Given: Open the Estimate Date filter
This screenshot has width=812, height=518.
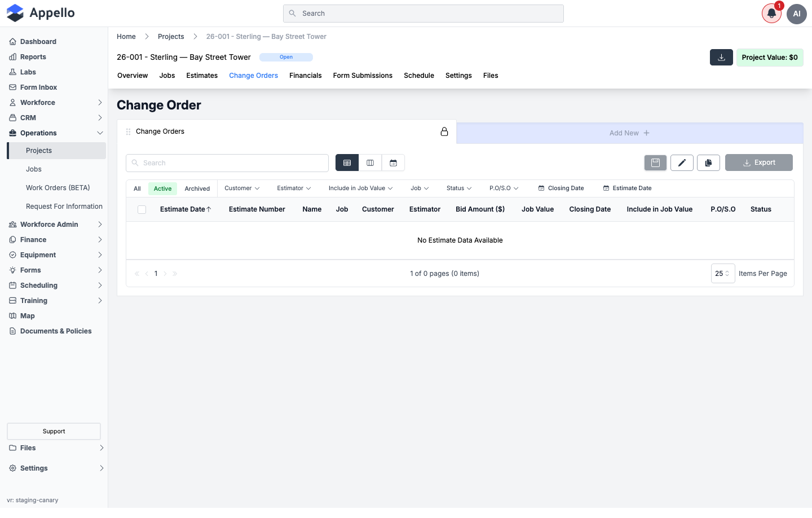Looking at the screenshot, I should pyautogui.click(x=627, y=188).
